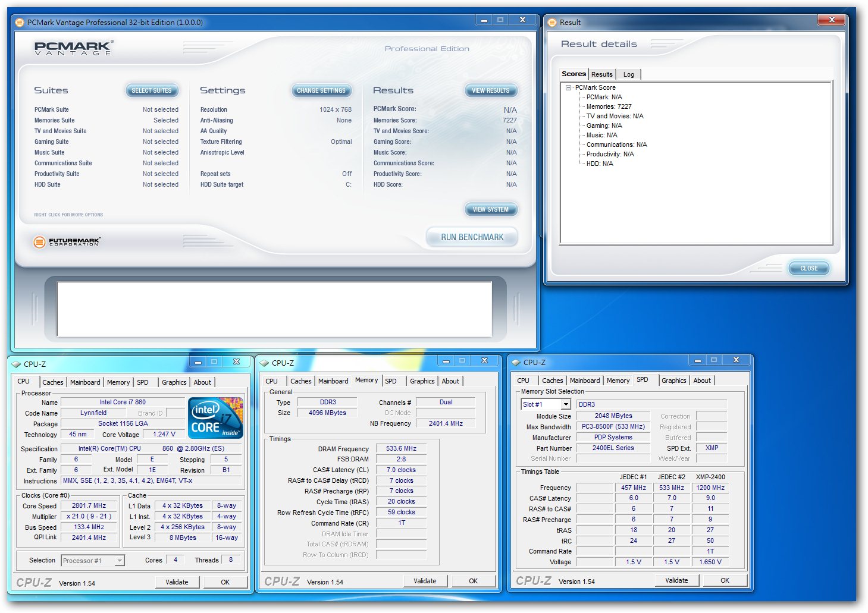Click the CPU-Z icon in Memory window title
The image size is (868, 613).
tap(265, 363)
